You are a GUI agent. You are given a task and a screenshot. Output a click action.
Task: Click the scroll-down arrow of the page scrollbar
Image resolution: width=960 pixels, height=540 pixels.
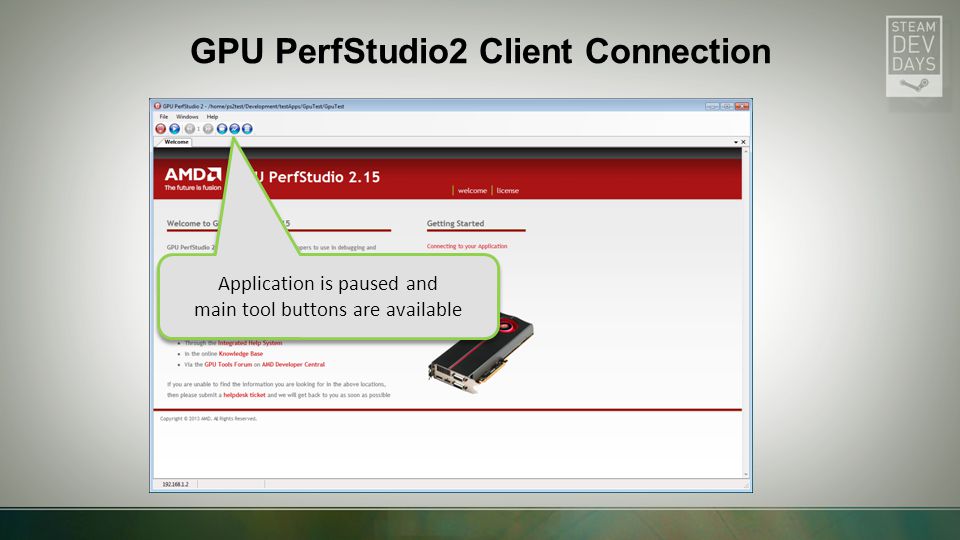tap(745, 474)
